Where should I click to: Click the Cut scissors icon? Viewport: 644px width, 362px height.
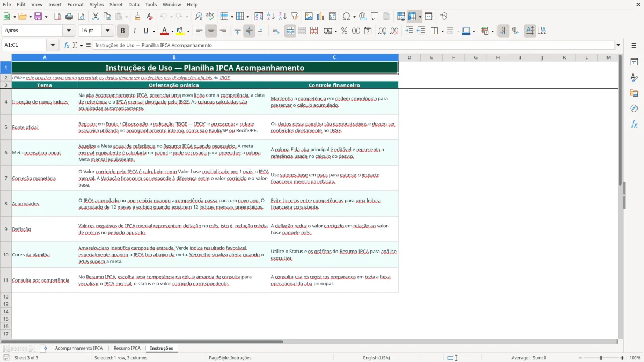96,17
